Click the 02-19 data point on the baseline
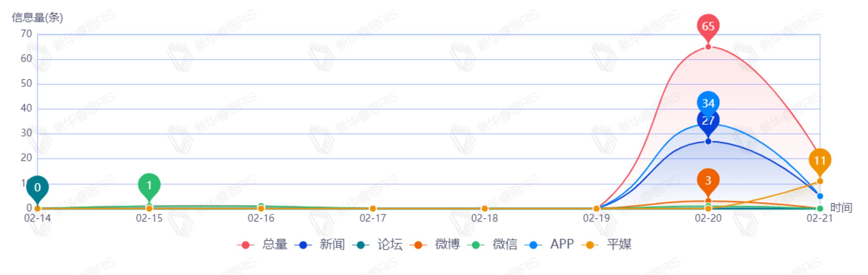The width and height of the screenshot is (868, 275). [596, 209]
